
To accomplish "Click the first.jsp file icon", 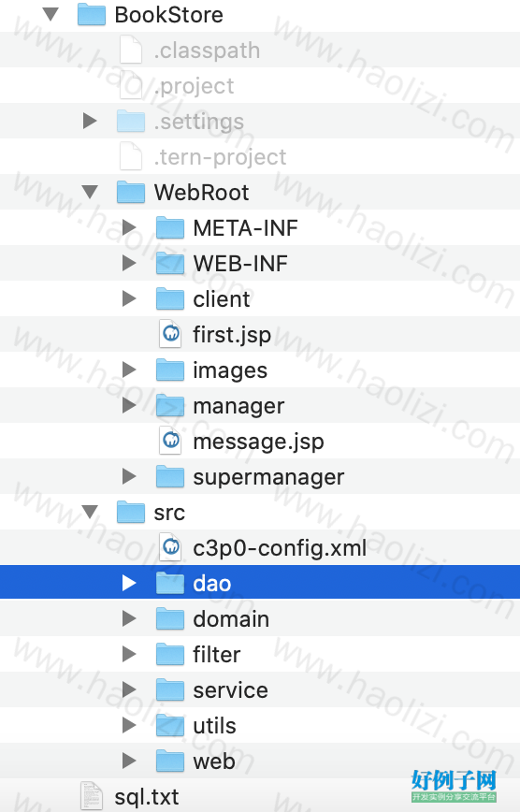I will (x=170, y=334).
